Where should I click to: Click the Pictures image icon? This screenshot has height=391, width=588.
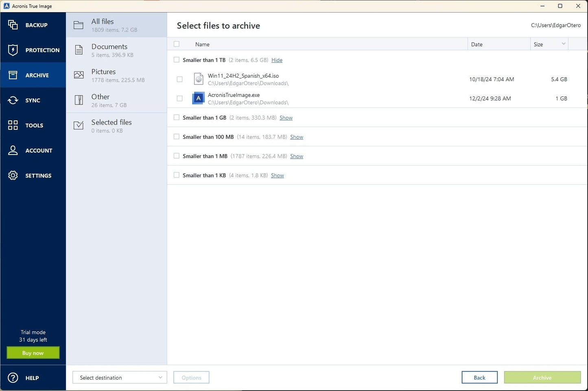pos(79,75)
